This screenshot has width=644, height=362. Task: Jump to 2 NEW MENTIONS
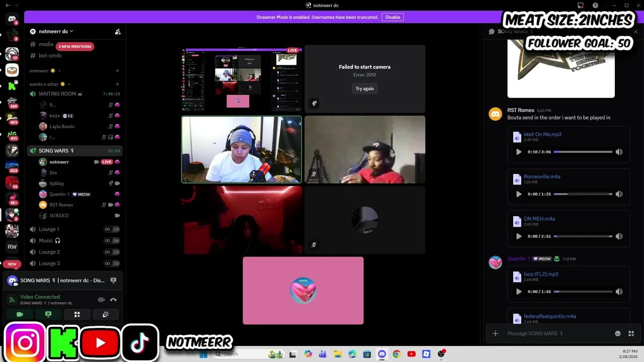pyautogui.click(x=75, y=46)
